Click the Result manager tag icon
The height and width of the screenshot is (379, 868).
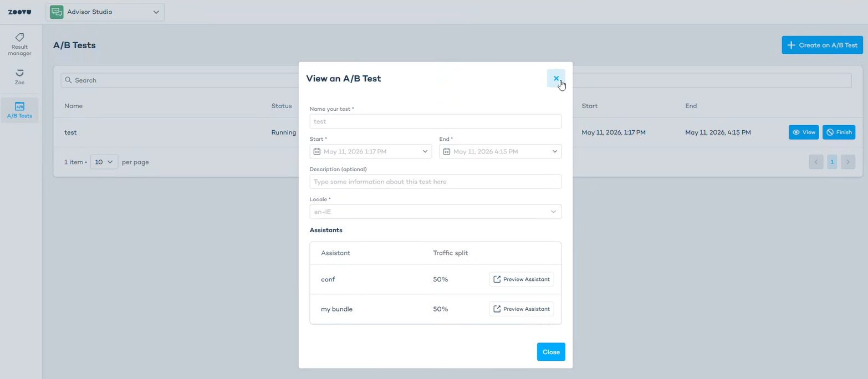click(x=20, y=37)
